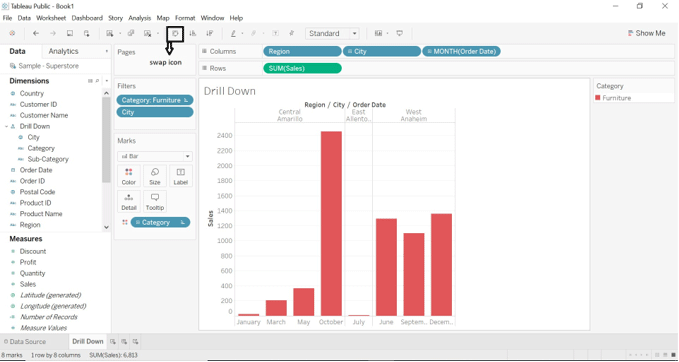Click the red Furniture legend swatch

coord(598,98)
